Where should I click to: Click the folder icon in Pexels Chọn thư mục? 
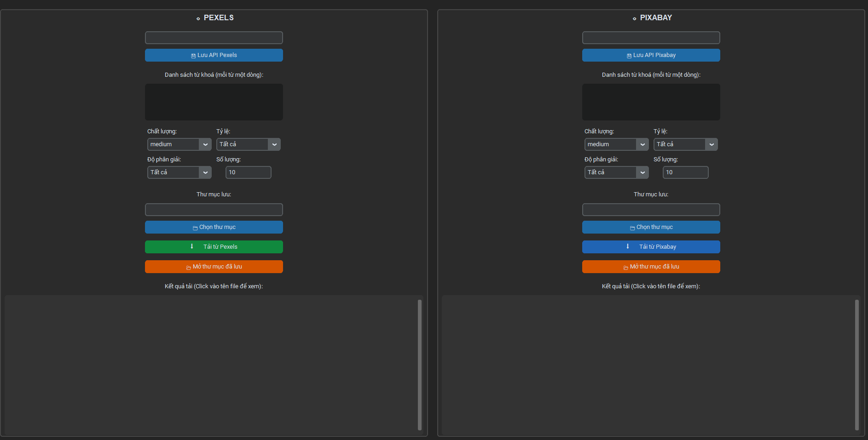(195, 228)
